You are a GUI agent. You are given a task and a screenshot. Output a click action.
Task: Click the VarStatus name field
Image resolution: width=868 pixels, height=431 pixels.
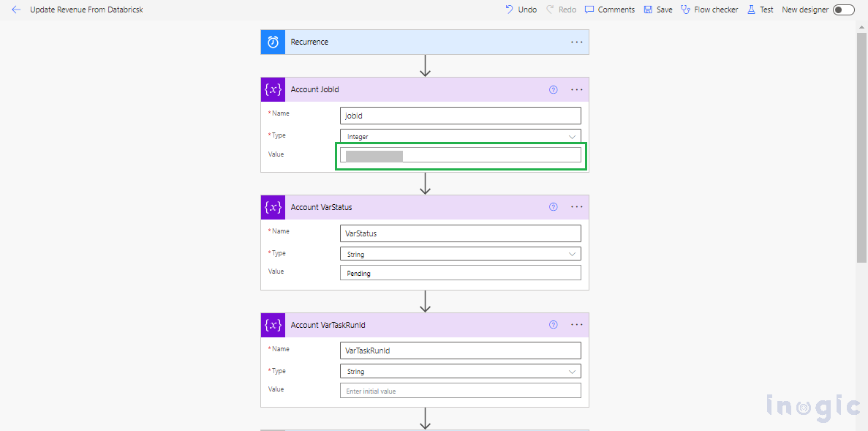tap(461, 233)
